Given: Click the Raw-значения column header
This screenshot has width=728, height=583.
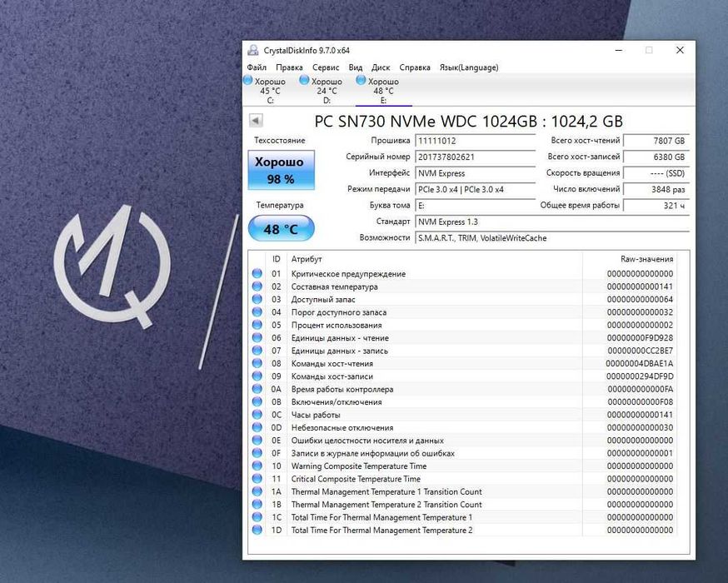Looking at the screenshot, I should coord(630,259).
